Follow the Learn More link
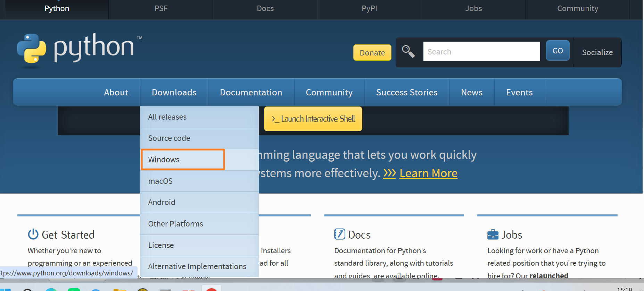 point(428,173)
